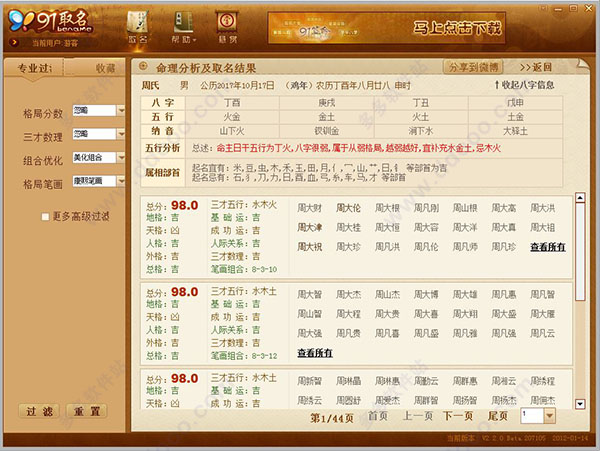The height and width of the screenshot is (451, 600).
Task: Open the page number dropdown at bottom
Action: pos(549,416)
